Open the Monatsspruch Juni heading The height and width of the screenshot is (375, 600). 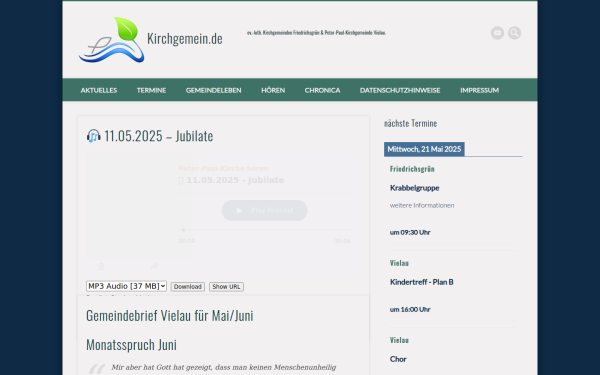pos(131,345)
